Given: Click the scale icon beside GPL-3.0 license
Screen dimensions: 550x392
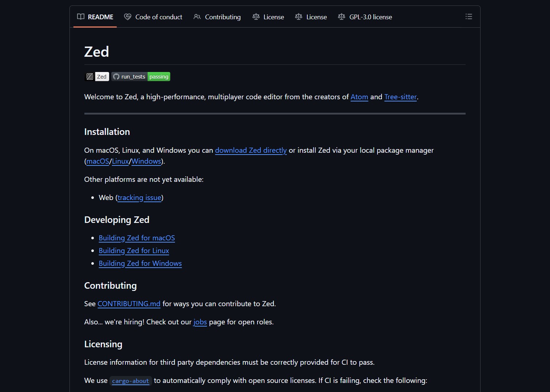Looking at the screenshot, I should point(342,17).
